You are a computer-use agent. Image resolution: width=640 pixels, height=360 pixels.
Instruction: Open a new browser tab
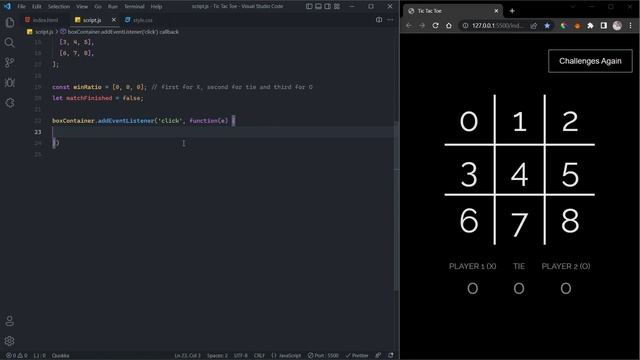pyautogui.click(x=512, y=11)
